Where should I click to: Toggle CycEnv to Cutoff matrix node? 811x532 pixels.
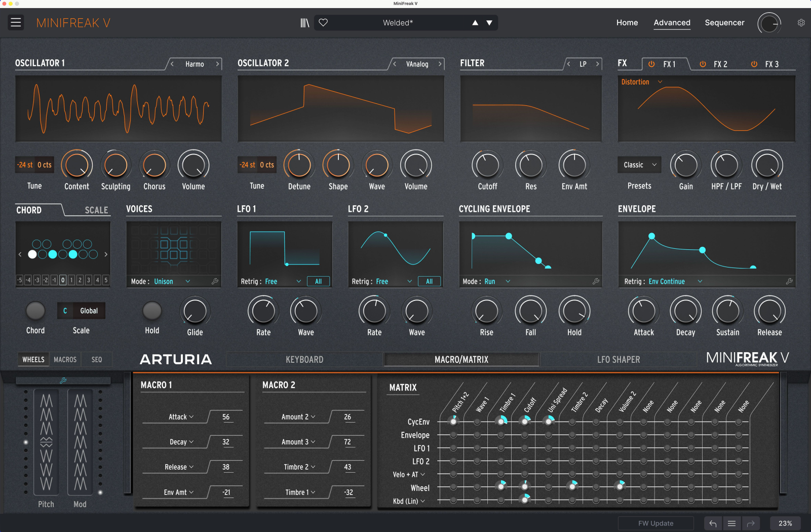pos(525,422)
